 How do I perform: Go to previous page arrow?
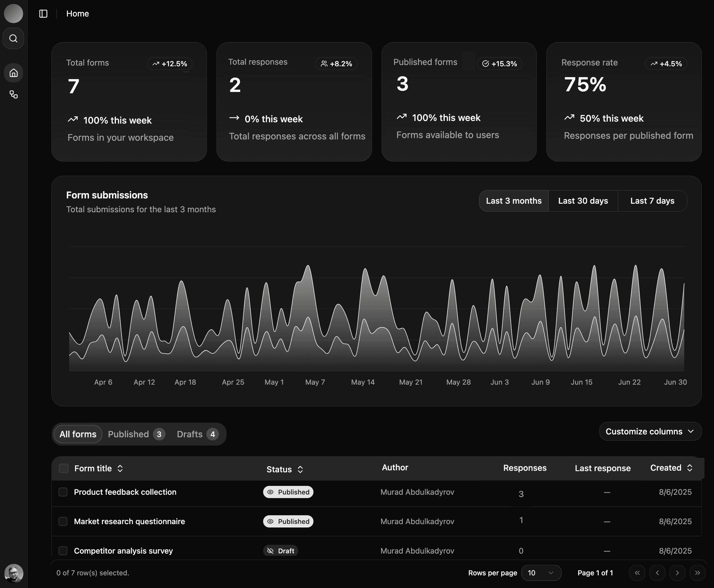click(x=657, y=573)
